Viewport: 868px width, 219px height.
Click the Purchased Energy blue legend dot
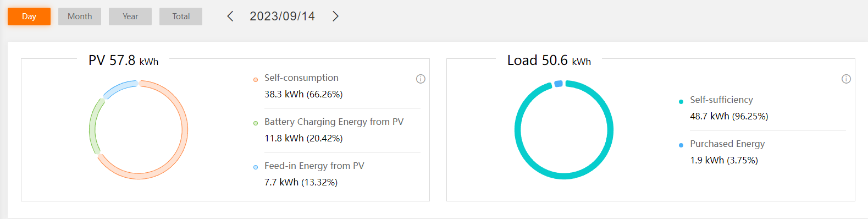pos(681,145)
